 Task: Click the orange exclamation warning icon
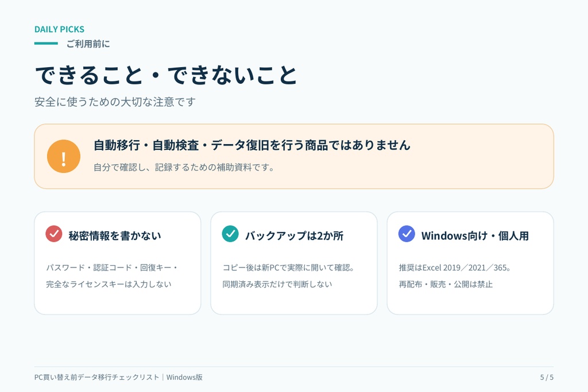pos(64,156)
